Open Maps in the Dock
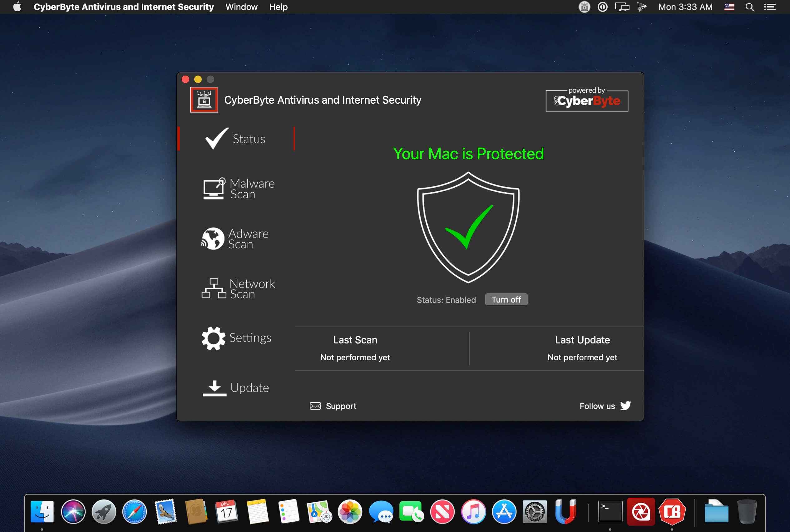This screenshot has width=790, height=532. [x=319, y=511]
